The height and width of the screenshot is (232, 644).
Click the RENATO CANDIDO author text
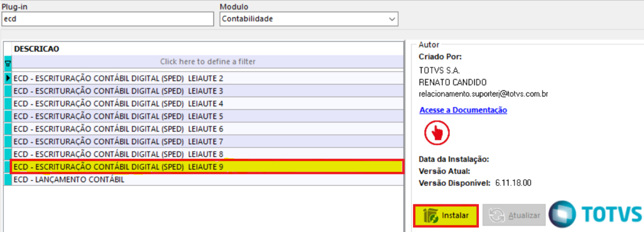453,82
